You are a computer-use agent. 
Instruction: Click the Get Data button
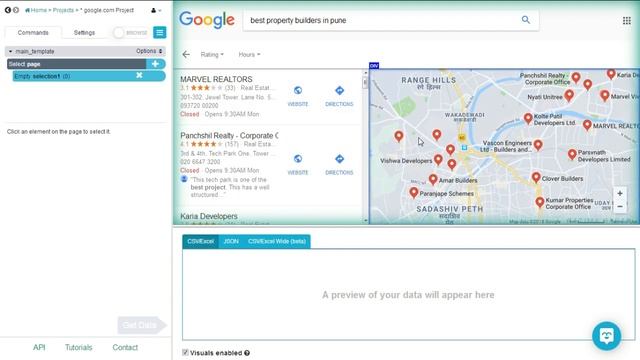pyautogui.click(x=142, y=325)
